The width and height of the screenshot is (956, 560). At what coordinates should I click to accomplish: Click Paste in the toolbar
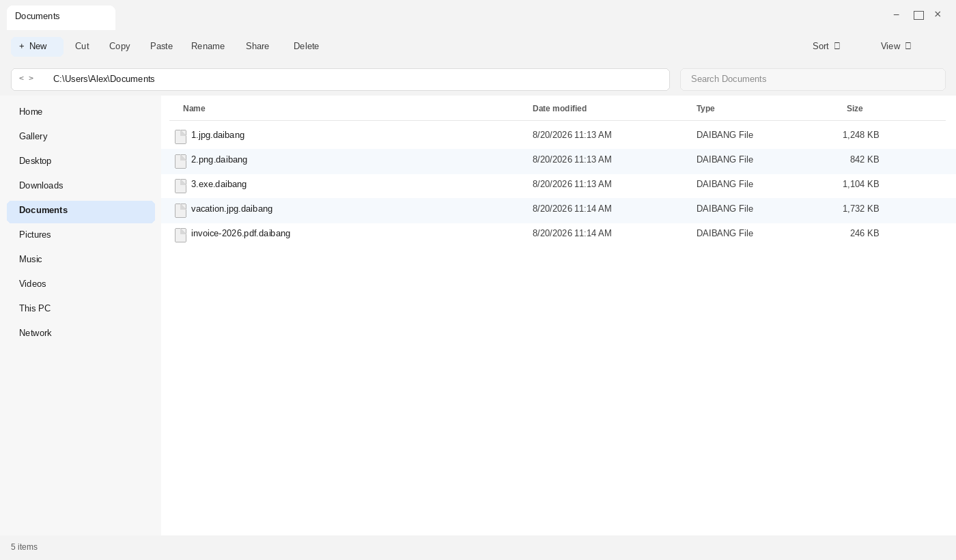(161, 46)
